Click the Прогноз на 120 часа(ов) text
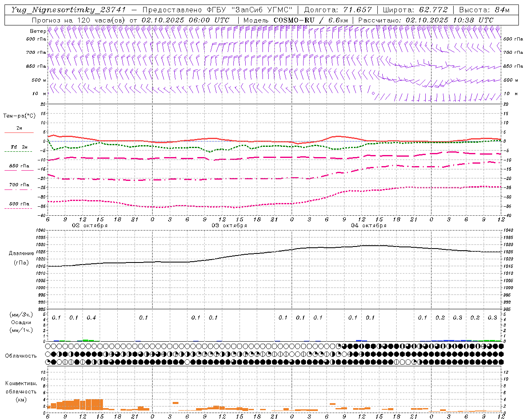This screenshot has height=420, width=525. click(x=79, y=20)
